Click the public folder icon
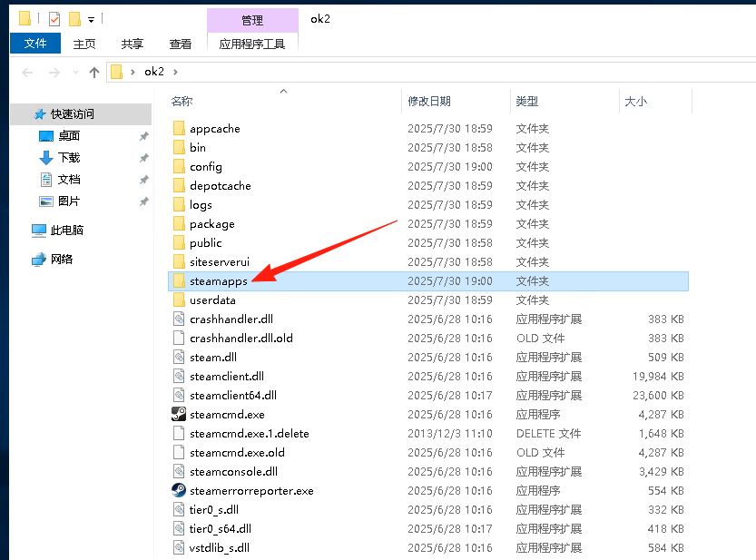The width and height of the screenshot is (756, 560). tap(179, 242)
